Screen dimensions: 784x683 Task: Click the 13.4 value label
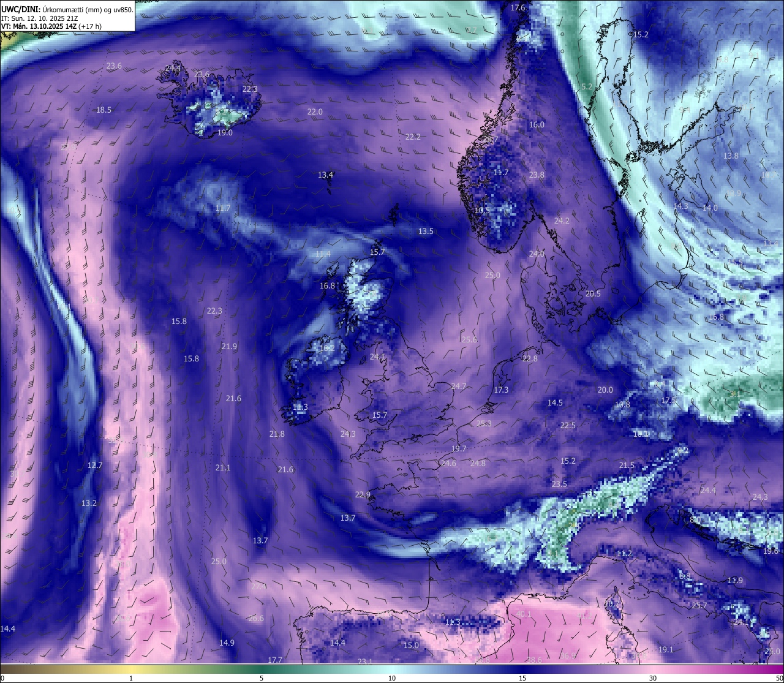[x=325, y=175]
